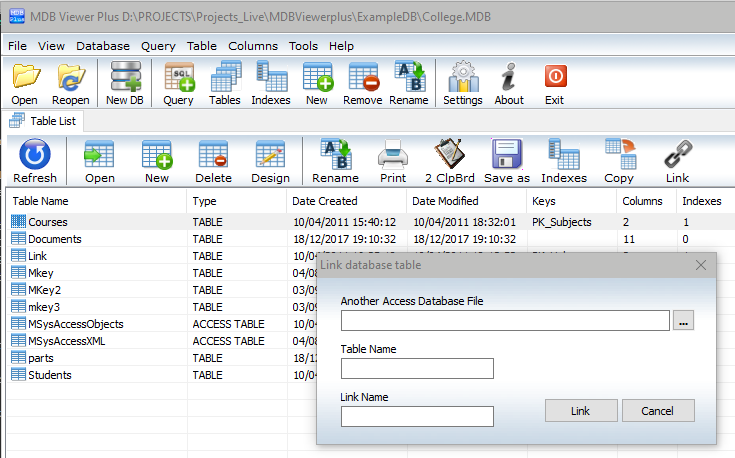The width and height of the screenshot is (735, 458).
Task: Open the Tools menu
Action: tap(303, 46)
